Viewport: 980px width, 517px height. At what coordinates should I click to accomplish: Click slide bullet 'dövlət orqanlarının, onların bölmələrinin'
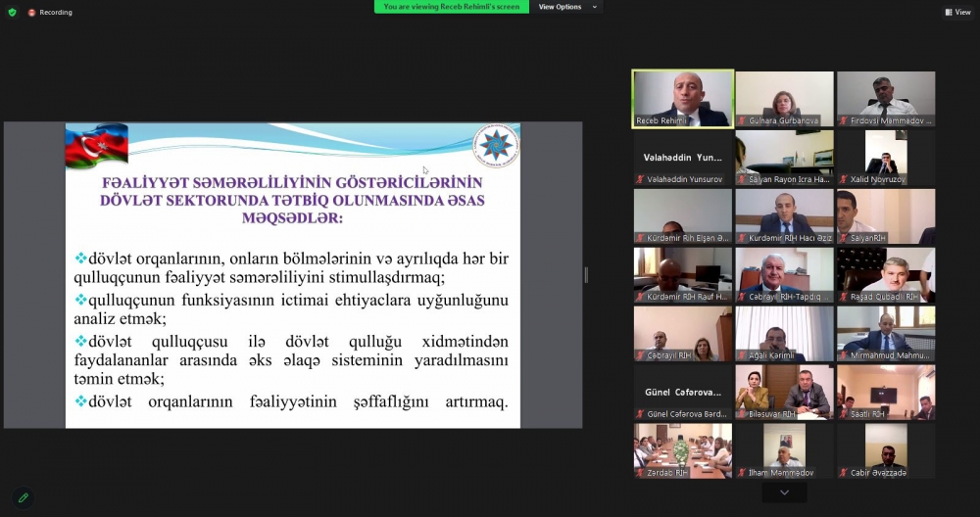(291, 268)
